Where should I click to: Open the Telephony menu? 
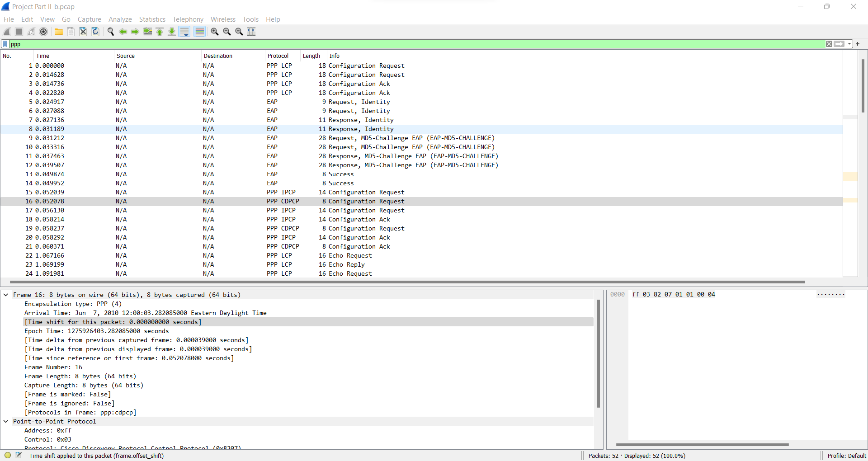tap(188, 19)
